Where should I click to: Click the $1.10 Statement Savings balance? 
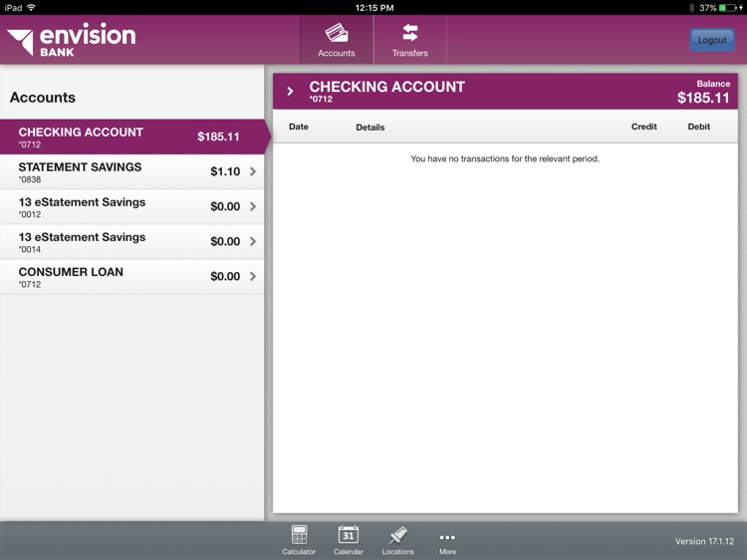[x=225, y=171]
